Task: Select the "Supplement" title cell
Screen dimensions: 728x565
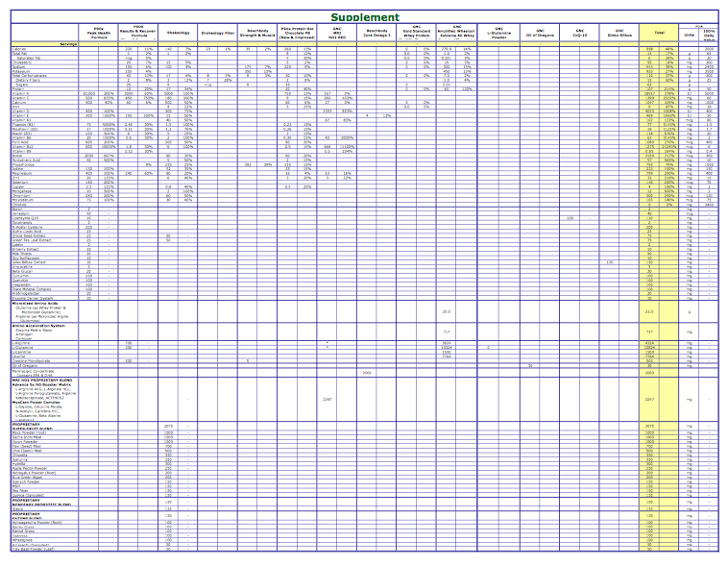Action: [x=365, y=17]
